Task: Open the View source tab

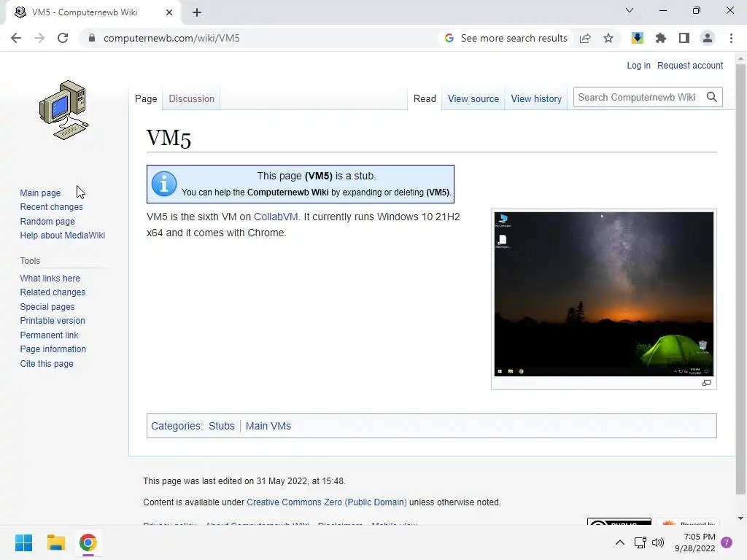Action: click(x=473, y=98)
